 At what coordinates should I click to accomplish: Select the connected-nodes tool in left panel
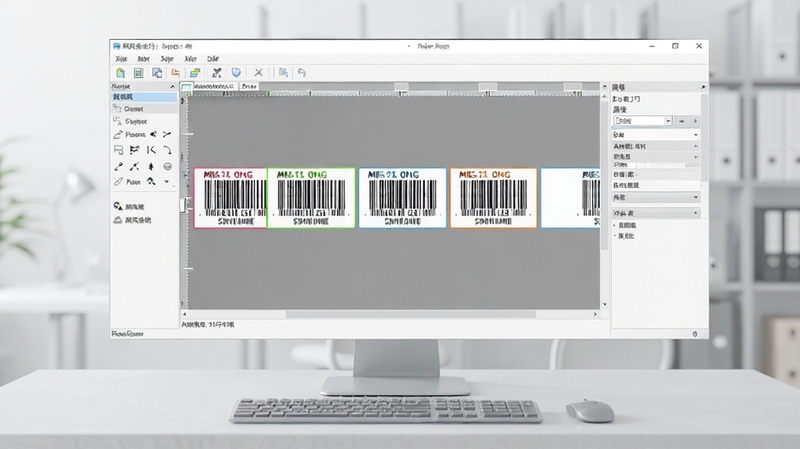[135, 166]
